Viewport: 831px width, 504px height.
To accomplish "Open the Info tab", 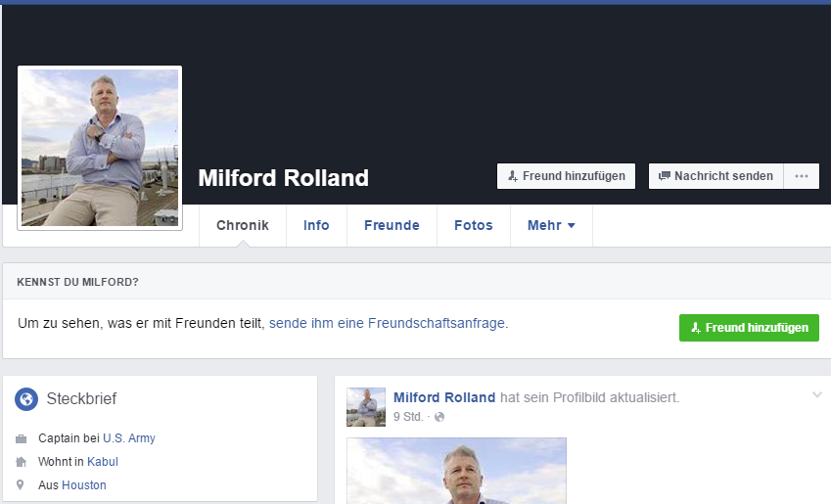I will point(316,225).
